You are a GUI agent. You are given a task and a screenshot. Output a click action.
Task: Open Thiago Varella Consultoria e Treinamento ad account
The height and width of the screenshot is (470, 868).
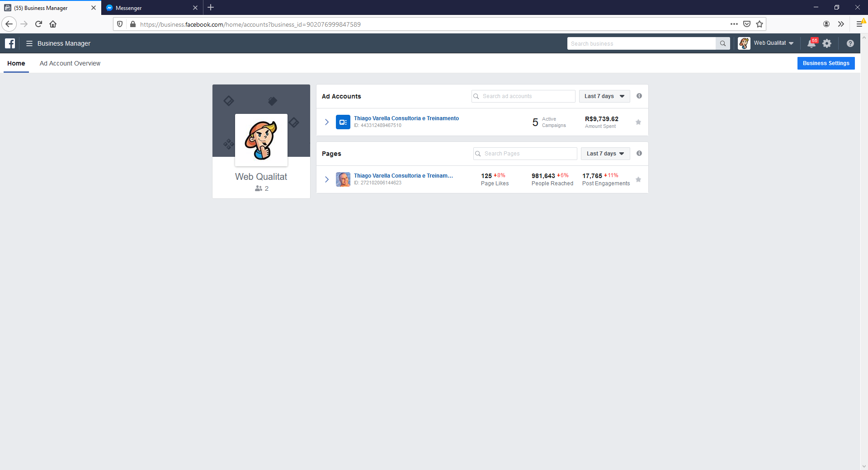pos(406,118)
